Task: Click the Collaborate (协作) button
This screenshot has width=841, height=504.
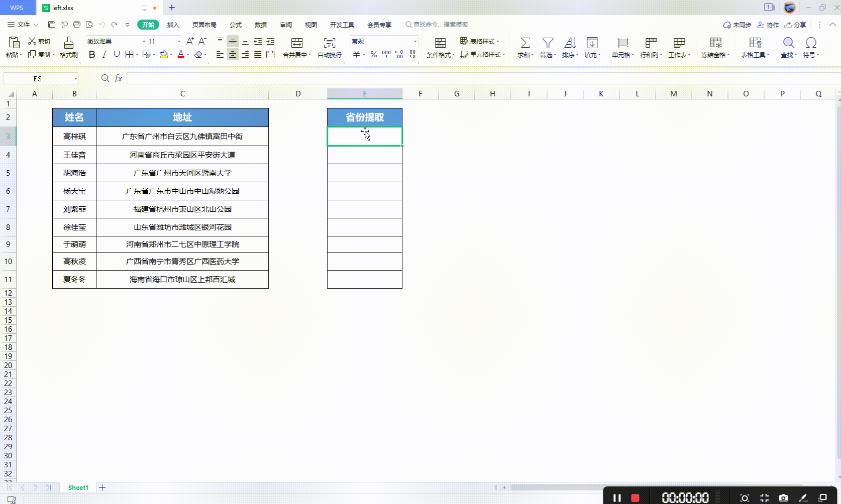Action: click(x=768, y=25)
